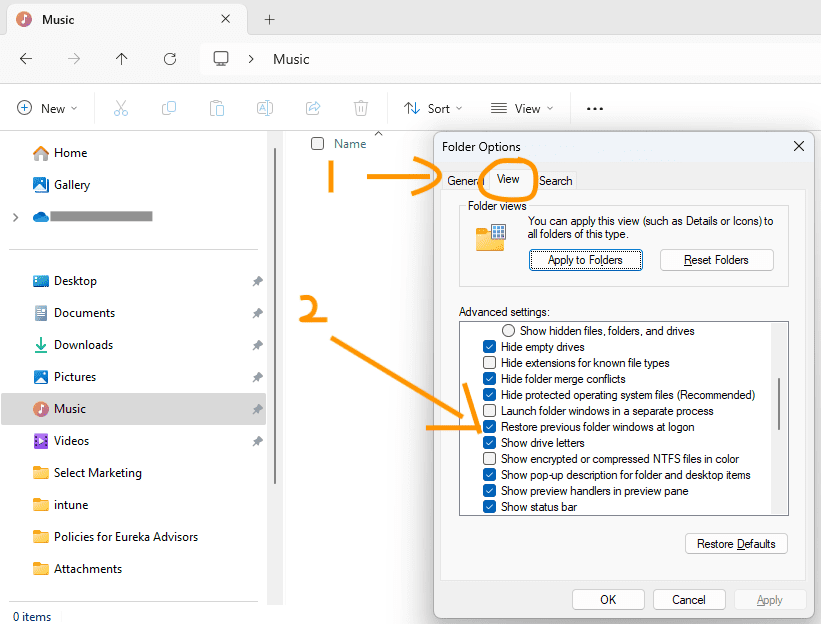Switch to the View tab in Folder Options

508,179
